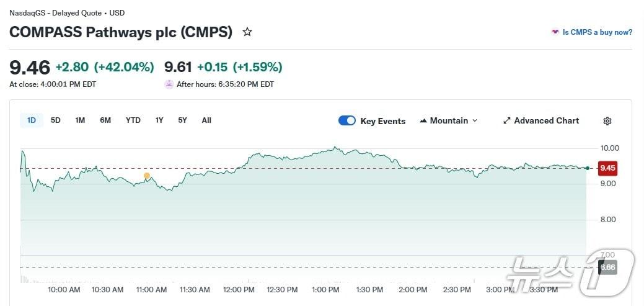The image size is (644, 306).
Task: Click the Advanced Chart expand arrows icon
Action: 506,120
